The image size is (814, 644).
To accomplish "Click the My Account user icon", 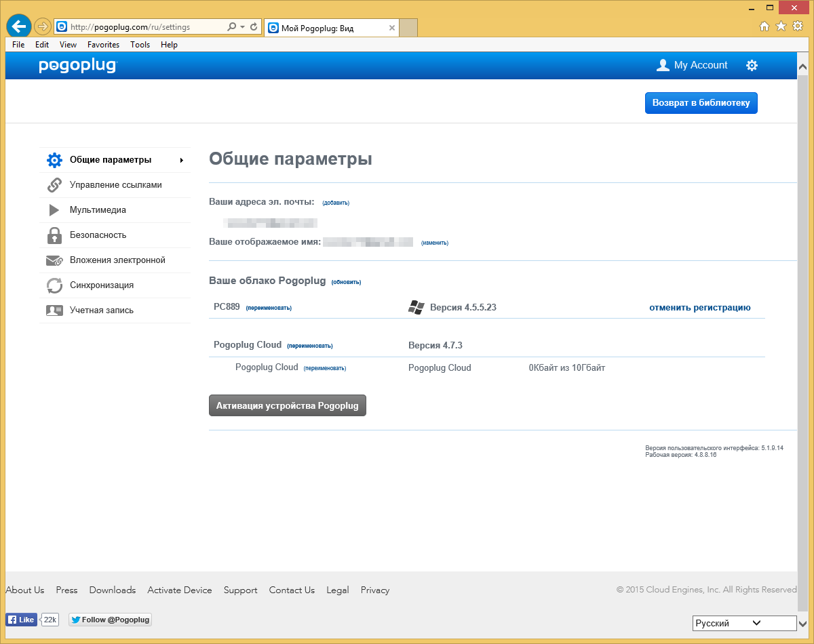I will click(x=663, y=65).
